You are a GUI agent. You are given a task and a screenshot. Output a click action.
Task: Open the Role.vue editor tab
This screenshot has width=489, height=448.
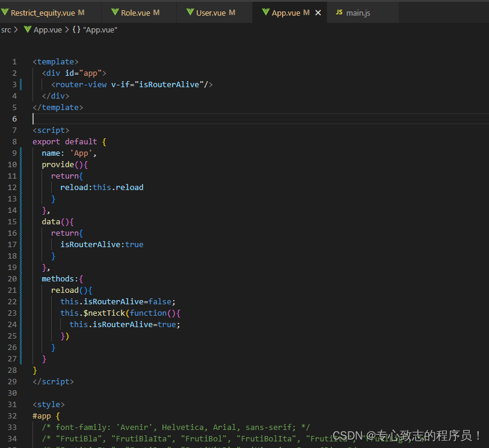139,13
